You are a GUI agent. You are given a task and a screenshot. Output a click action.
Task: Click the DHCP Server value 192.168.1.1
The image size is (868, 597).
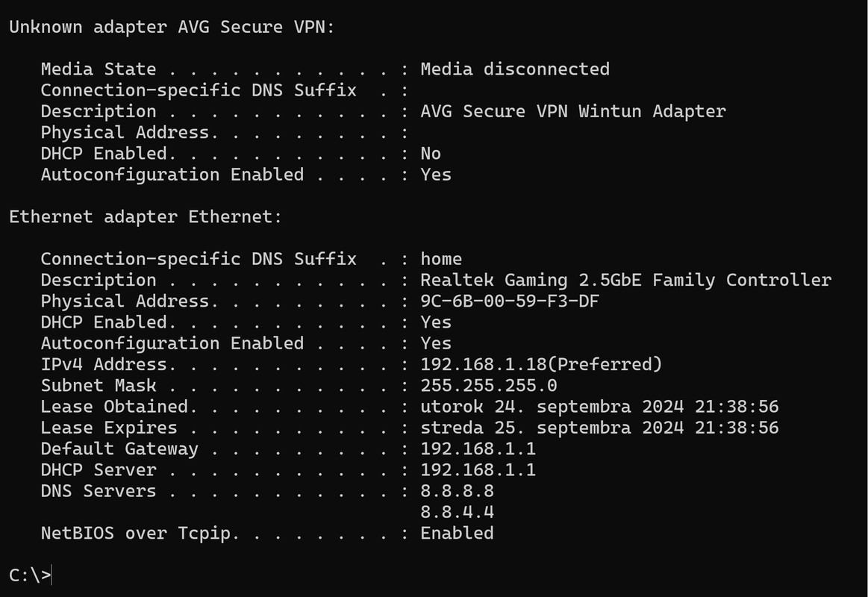pos(478,469)
